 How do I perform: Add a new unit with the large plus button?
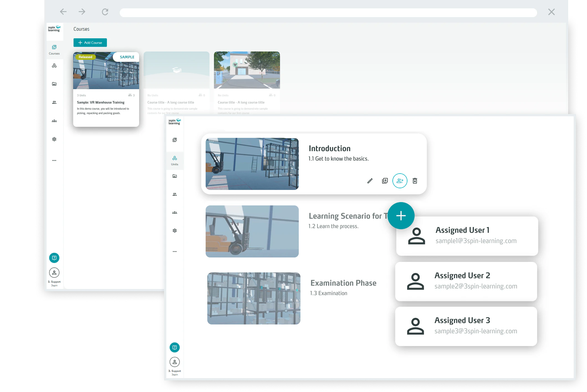401,216
